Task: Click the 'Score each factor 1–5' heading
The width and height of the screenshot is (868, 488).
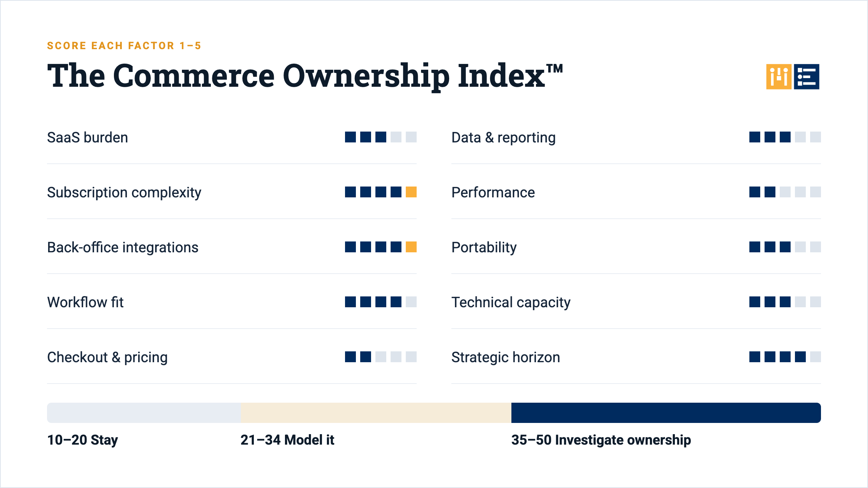Action: coord(124,46)
